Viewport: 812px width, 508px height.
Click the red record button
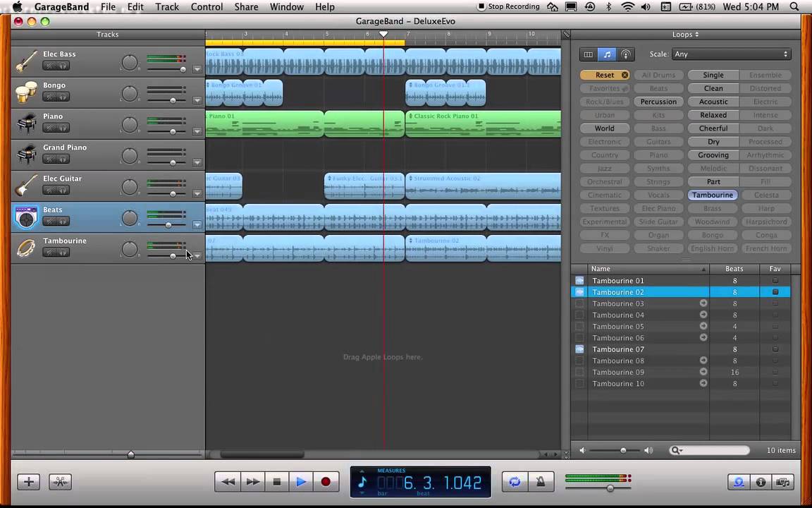pos(326,482)
